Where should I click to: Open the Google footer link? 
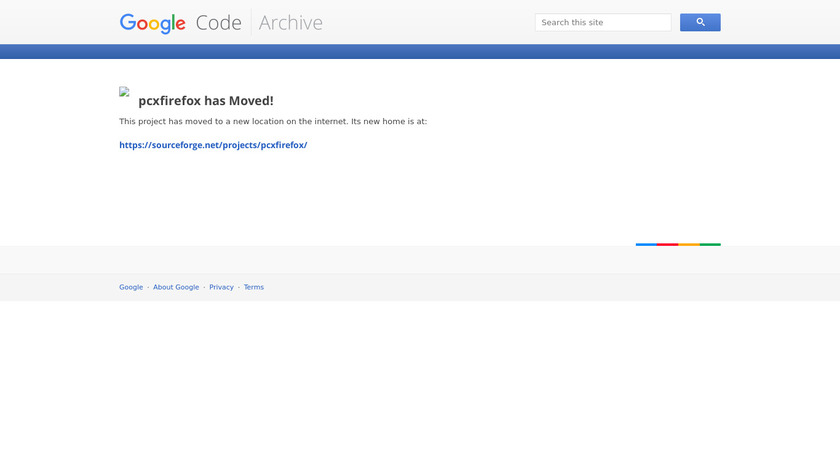131,287
